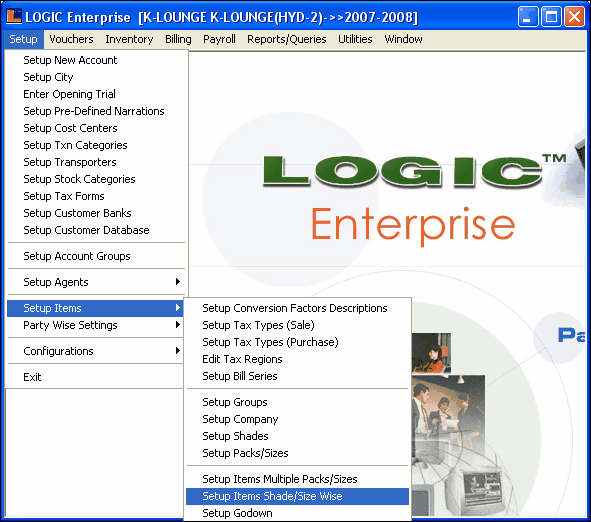Choose Exit from the Setup menu

pos(96,377)
